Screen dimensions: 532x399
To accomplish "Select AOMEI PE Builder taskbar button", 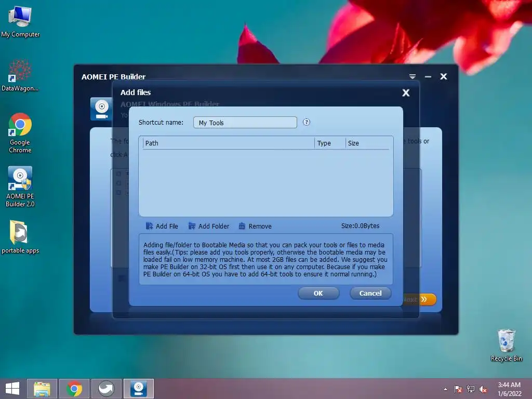I will (x=138, y=389).
